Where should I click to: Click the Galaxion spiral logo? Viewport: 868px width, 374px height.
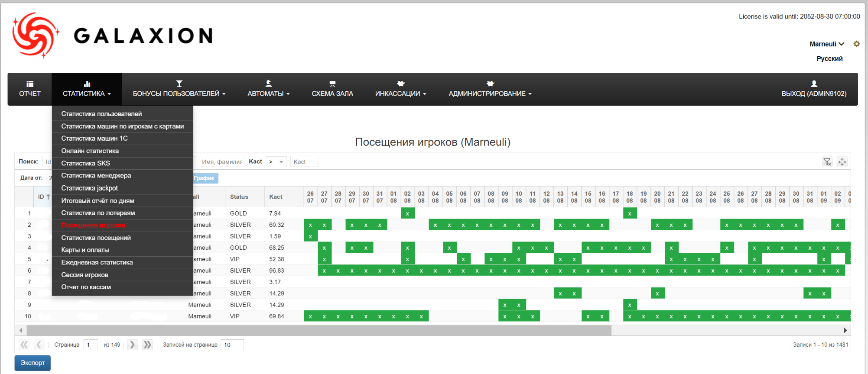36,35
